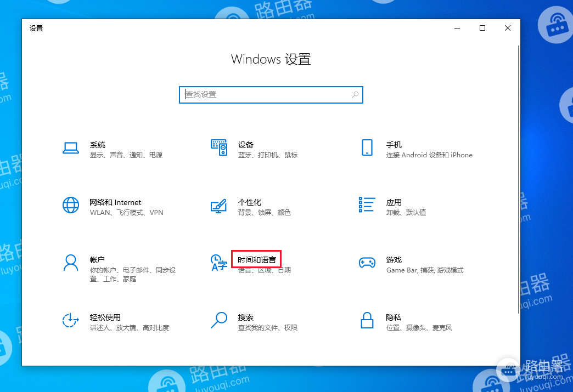Click the description 背景、锁屏、颜色

264,212
